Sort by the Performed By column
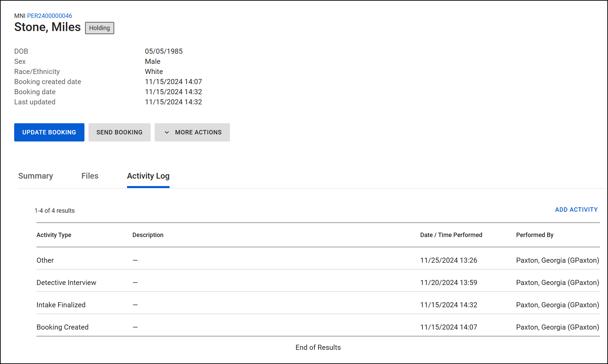This screenshot has width=608, height=364. tap(535, 235)
